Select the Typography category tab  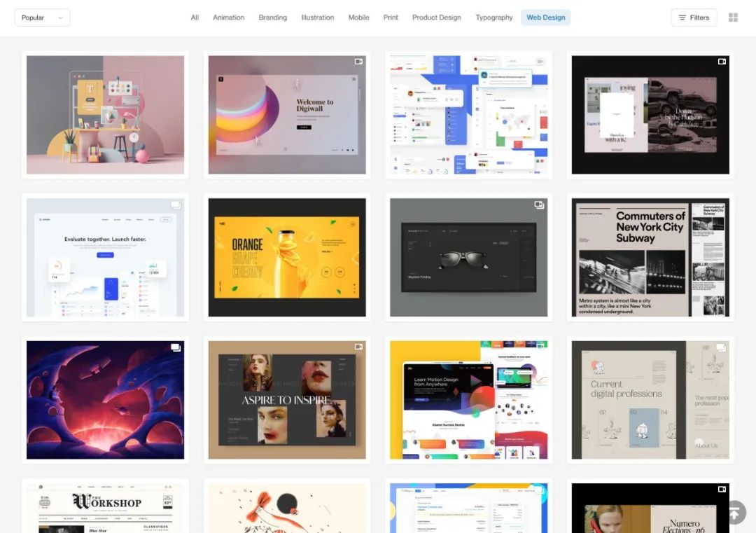pyautogui.click(x=493, y=18)
